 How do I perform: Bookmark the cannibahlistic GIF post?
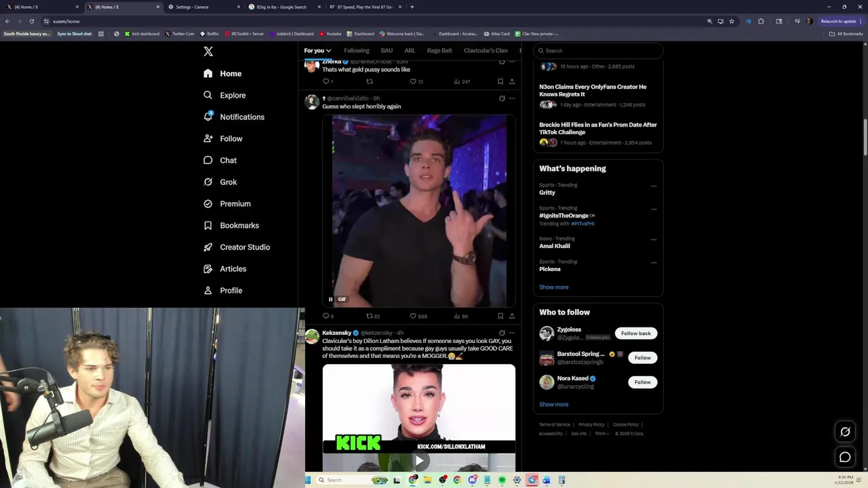500,316
